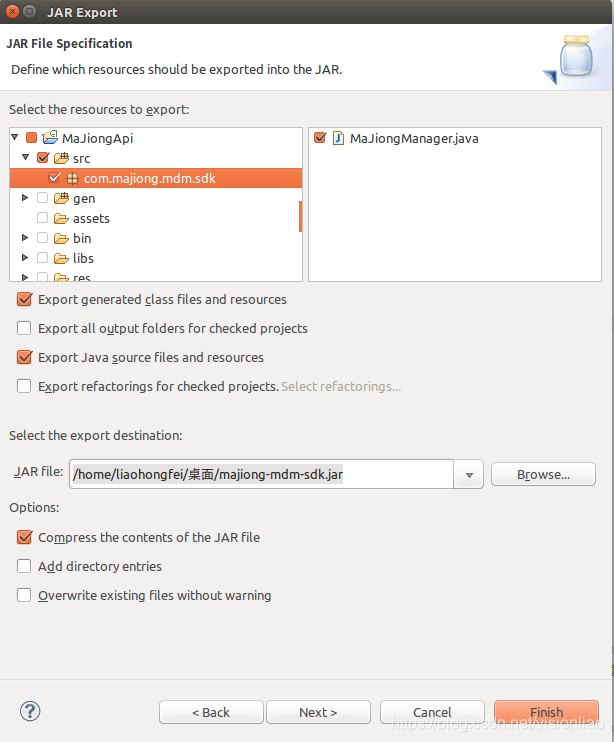
Task: Open the Select refactorings... link
Action: [341, 387]
